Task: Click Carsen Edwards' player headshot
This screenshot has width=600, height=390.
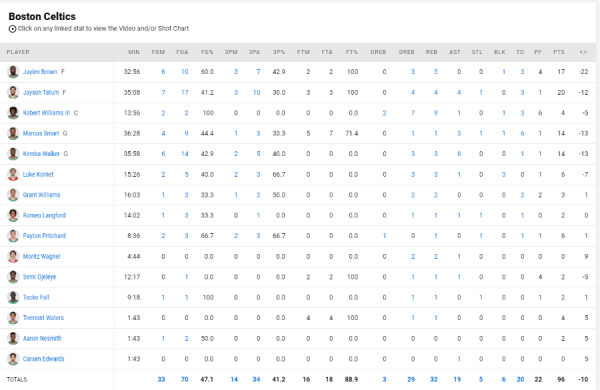Action: (13, 359)
